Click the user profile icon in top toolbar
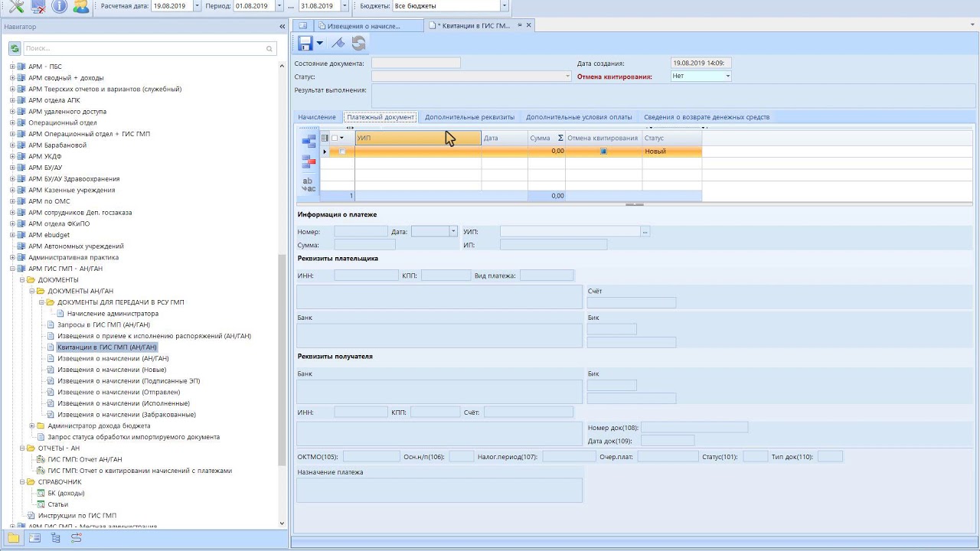This screenshot has width=980, height=551. click(80, 6)
